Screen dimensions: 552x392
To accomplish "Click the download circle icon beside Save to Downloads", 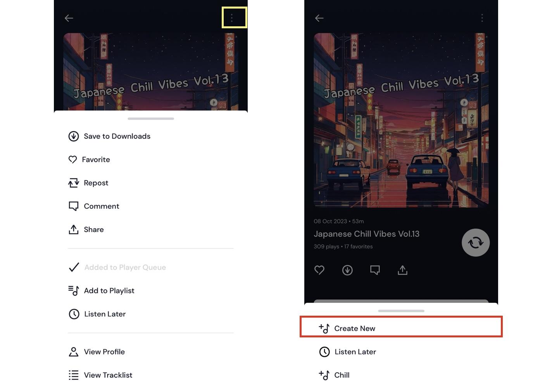I will (x=74, y=136).
